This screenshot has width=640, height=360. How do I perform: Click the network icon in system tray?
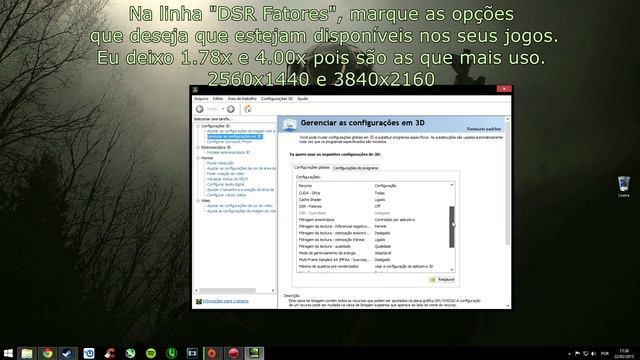[x=585, y=353]
